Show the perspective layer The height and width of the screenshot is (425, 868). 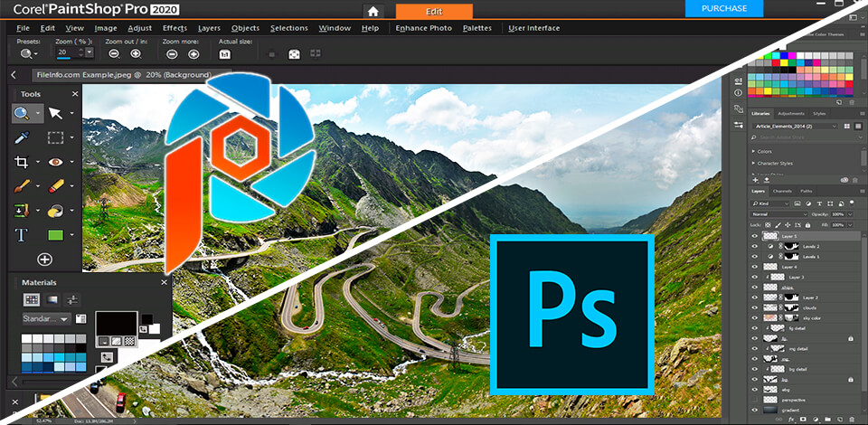pos(754,400)
